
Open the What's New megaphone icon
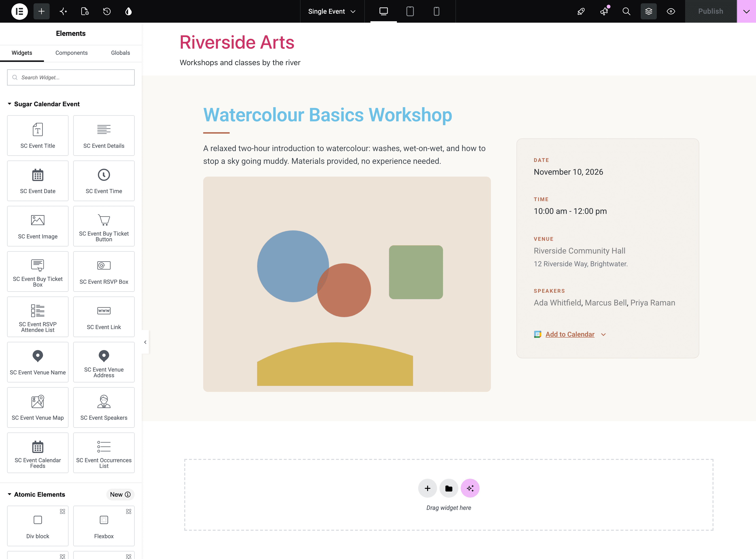pyautogui.click(x=604, y=12)
